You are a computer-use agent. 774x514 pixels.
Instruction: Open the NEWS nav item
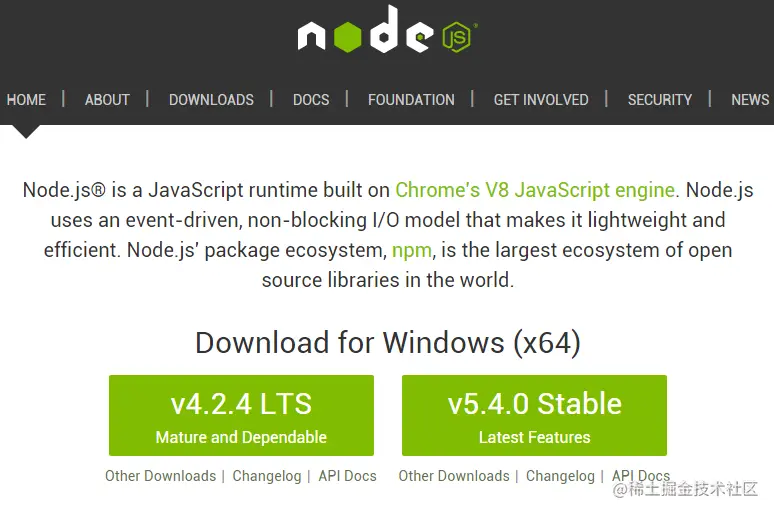(x=750, y=100)
